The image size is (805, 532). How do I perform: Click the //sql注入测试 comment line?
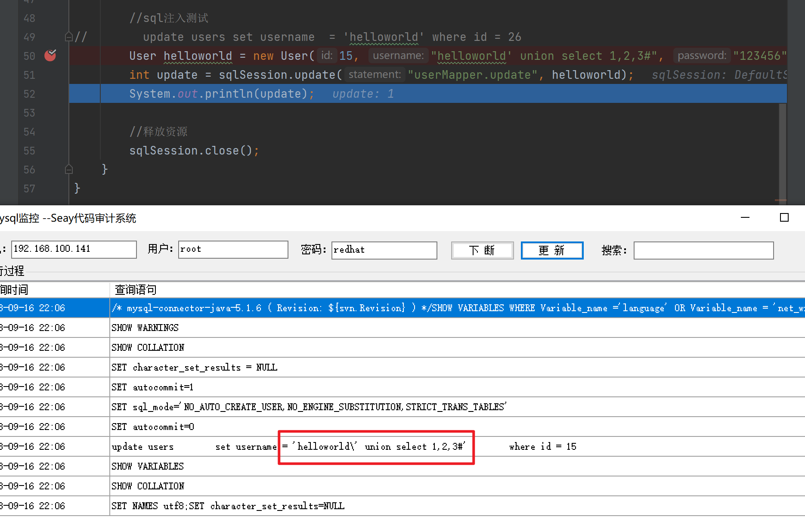169,18
